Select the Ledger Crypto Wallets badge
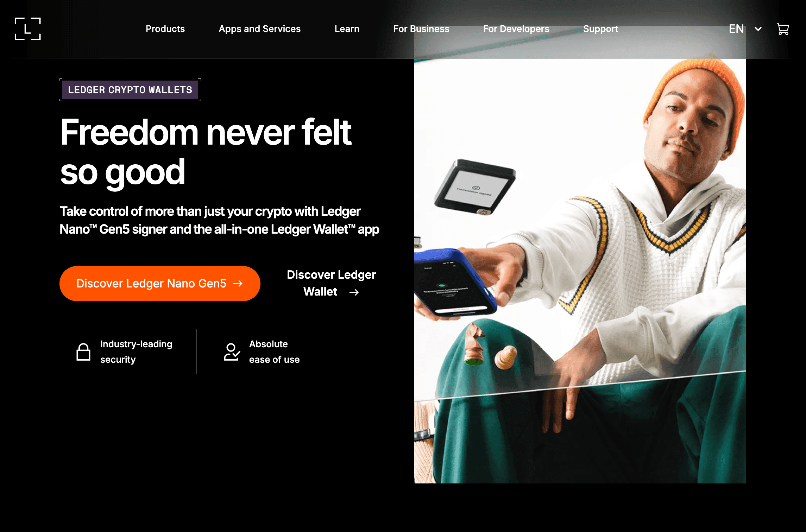 130,90
